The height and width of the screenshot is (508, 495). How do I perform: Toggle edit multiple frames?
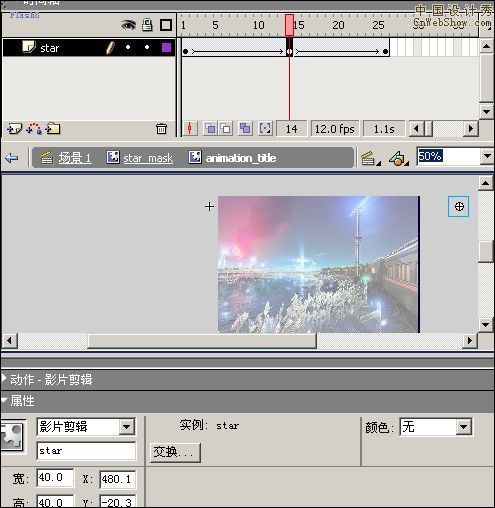coord(245,129)
